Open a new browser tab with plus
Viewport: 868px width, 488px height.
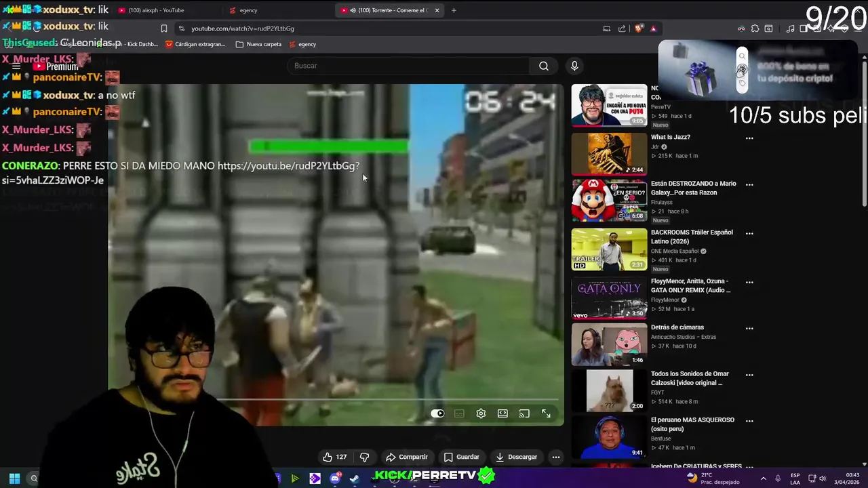pyautogui.click(x=454, y=10)
